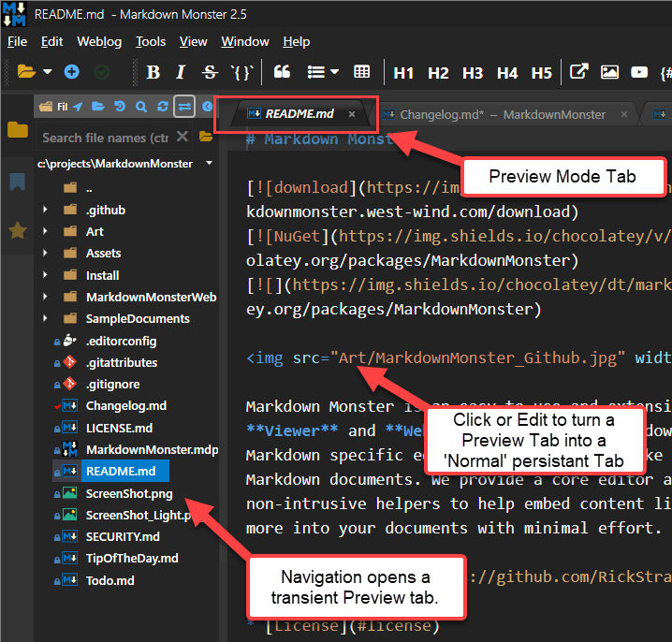The image size is (672, 642).
Task: Expand the Art folder
Action: pyautogui.click(x=45, y=231)
